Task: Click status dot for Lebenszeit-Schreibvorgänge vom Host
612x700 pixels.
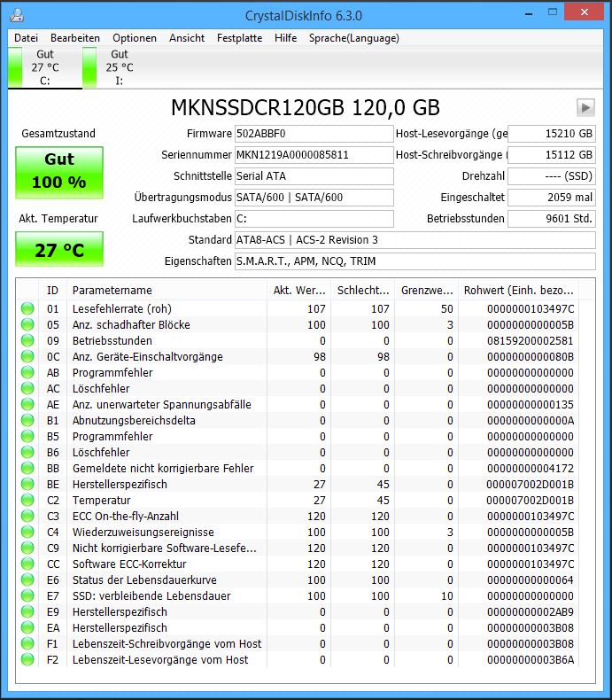Action: tap(27, 644)
